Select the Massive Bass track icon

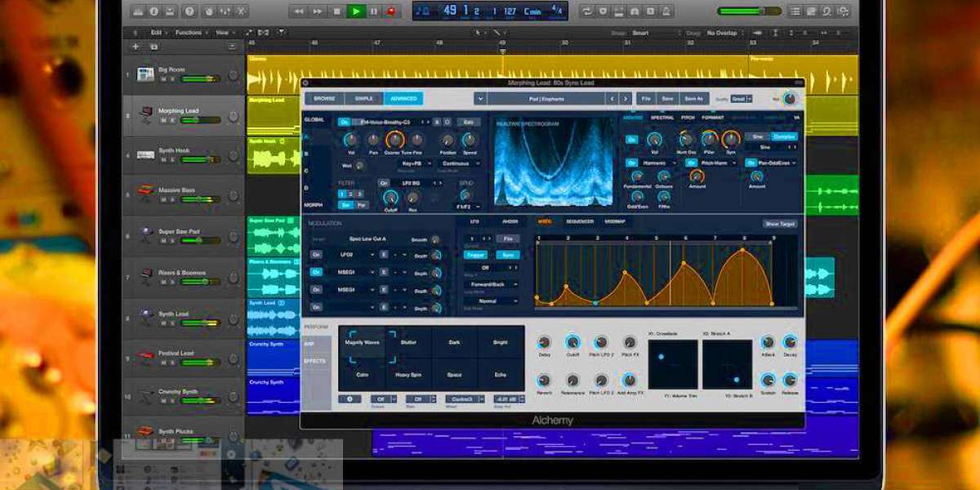pos(145,194)
